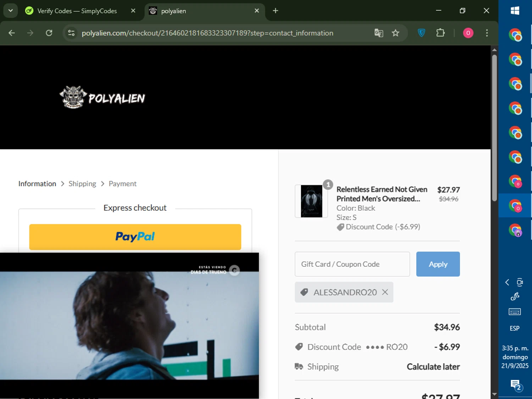Open the touch keyboard tray icon
Image resolution: width=532 pixels, height=399 pixels.
515,312
